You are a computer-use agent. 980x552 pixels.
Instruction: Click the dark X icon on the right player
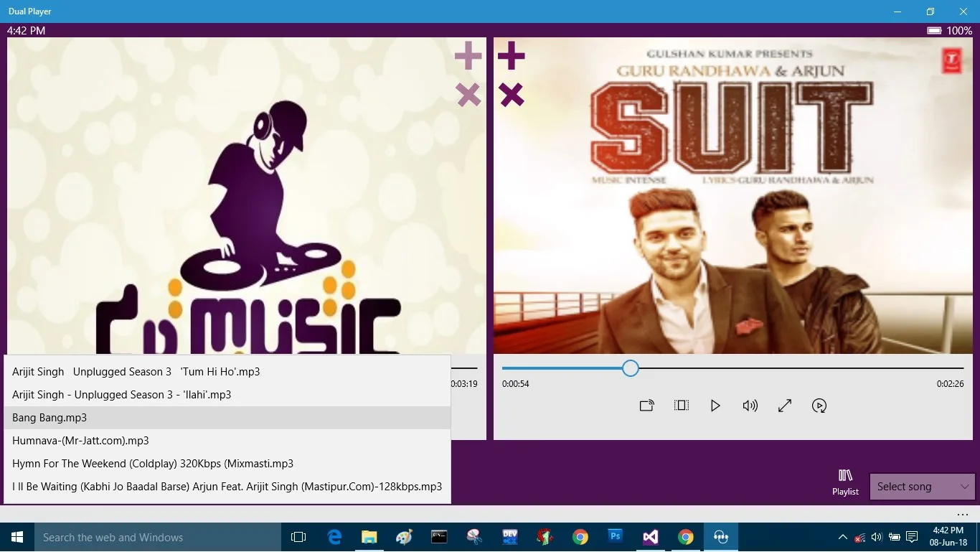(512, 95)
